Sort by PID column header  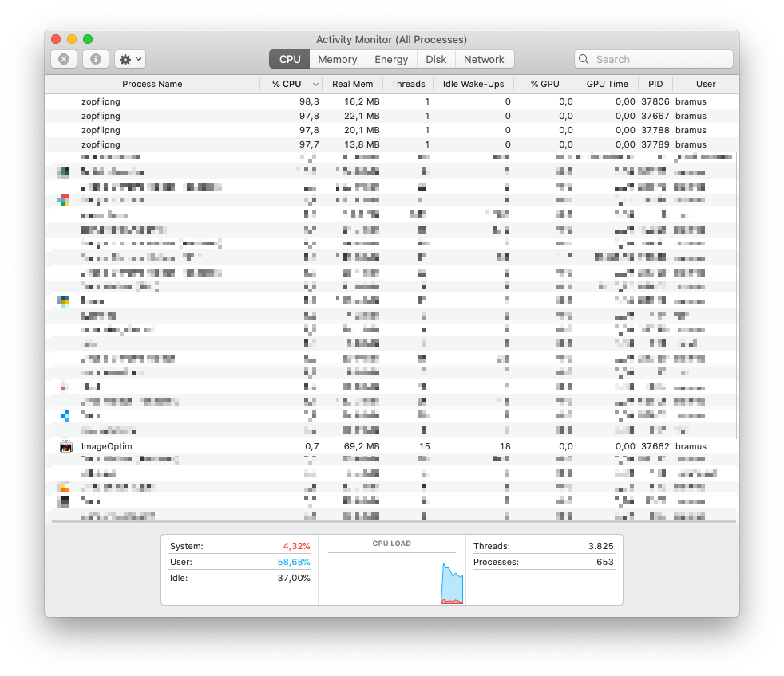[655, 84]
